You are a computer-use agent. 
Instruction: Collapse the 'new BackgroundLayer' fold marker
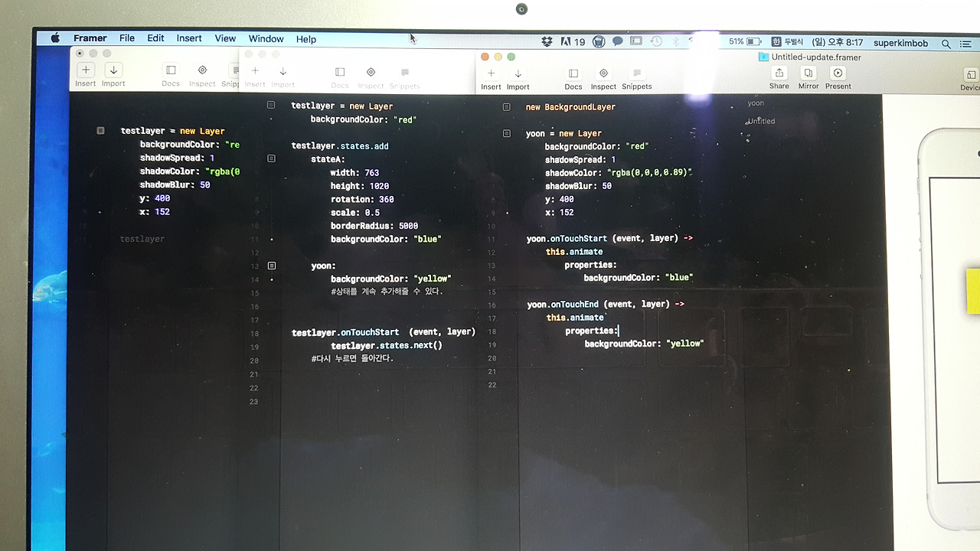[506, 107]
